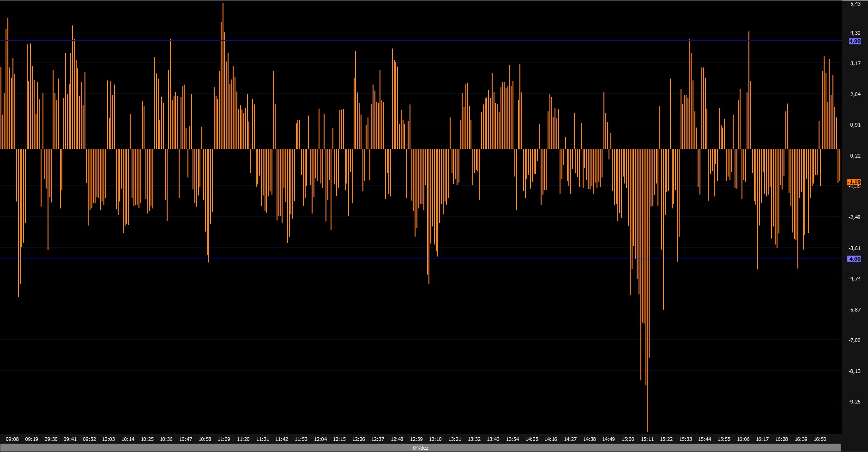Click the 15:11 time label

click(x=647, y=439)
